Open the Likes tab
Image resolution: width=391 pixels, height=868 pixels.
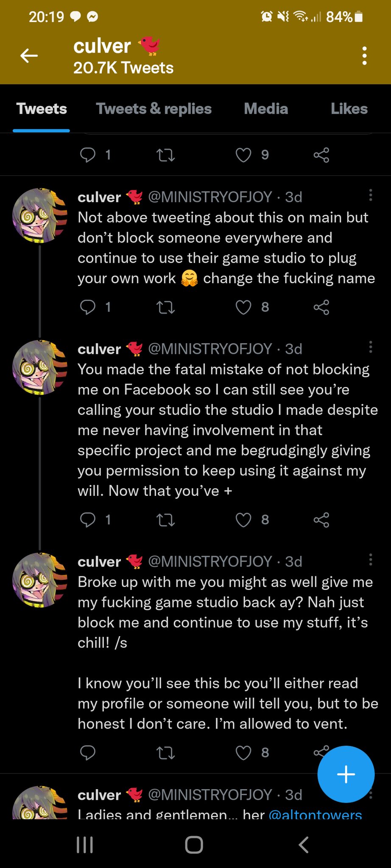tap(349, 109)
